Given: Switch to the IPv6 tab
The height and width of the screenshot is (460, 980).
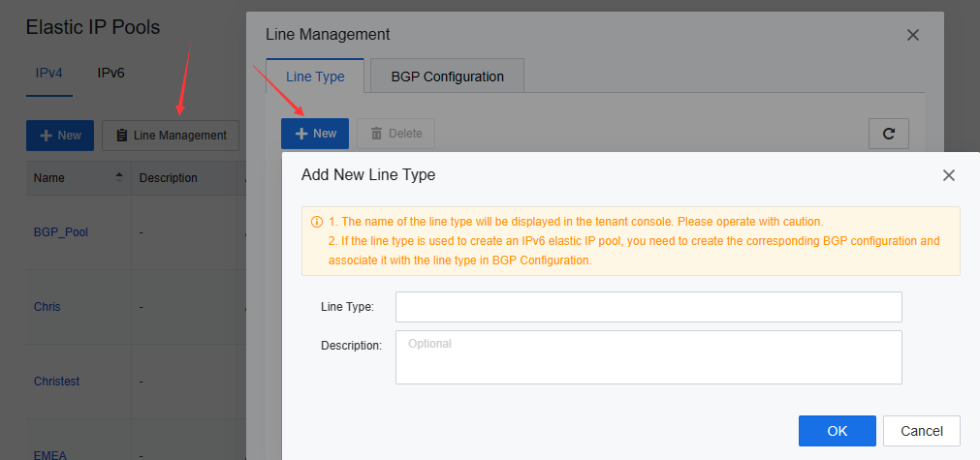Looking at the screenshot, I should pyautogui.click(x=111, y=73).
